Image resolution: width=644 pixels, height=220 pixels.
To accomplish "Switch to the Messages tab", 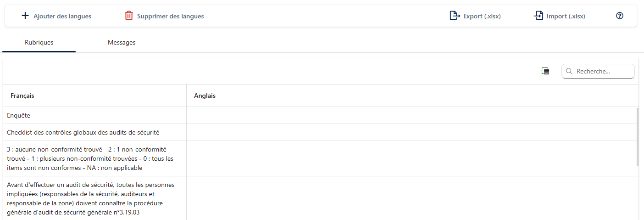I will click(x=122, y=43).
